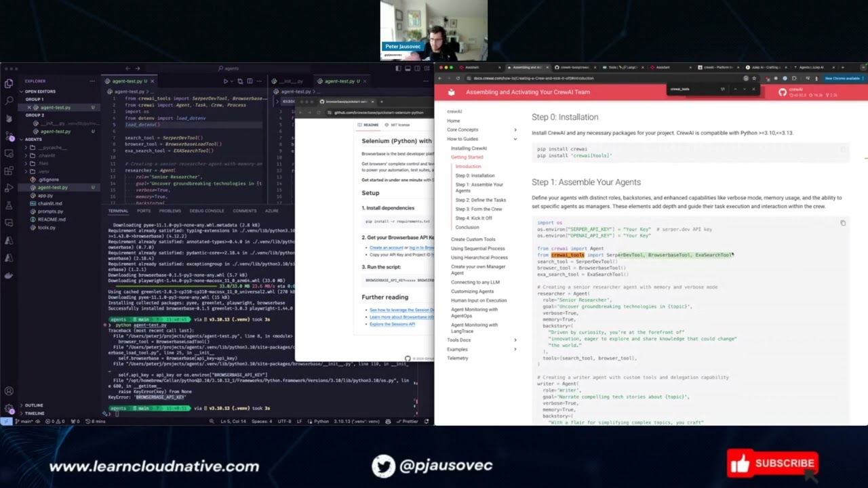Go forward in VS Code navigation arrows
This screenshot has width=868, height=488.
137,68
